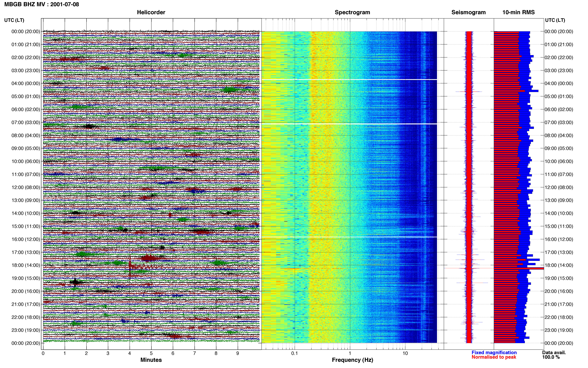Screen dimensions: 588x368
Task: Click the 'Seismogram' panel heading
Action: 468,12
